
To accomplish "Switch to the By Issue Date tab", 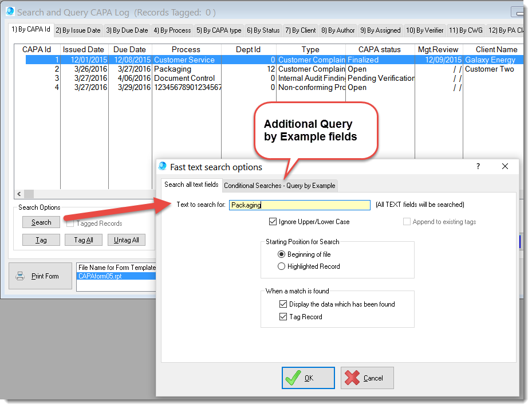I will tap(78, 30).
